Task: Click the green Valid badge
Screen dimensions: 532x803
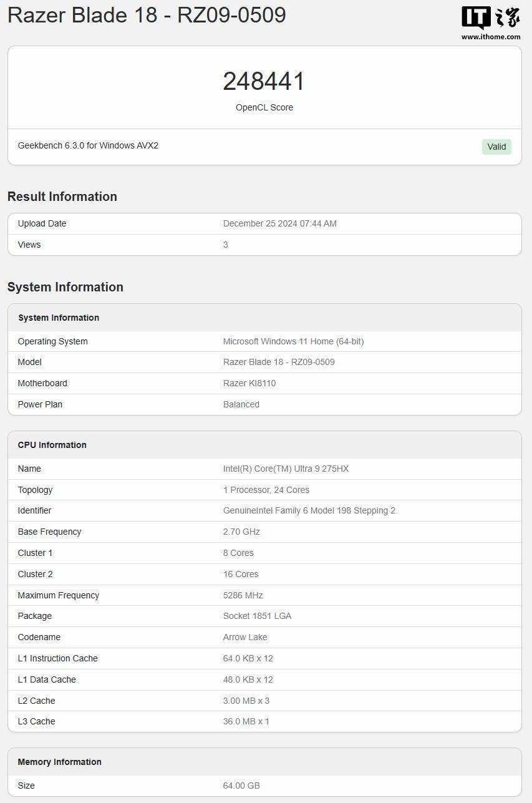Action: [x=496, y=147]
